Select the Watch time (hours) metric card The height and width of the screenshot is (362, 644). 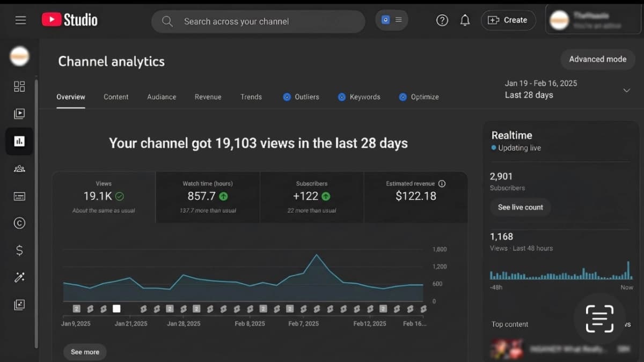coord(208,197)
